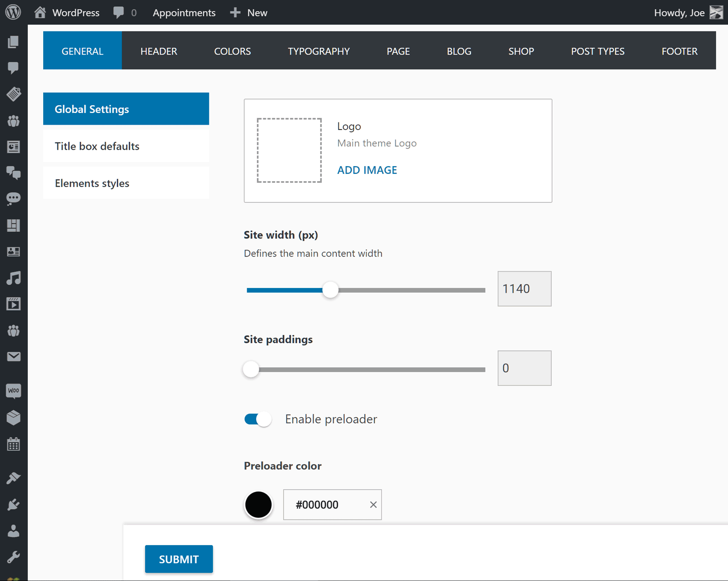728x581 pixels.
Task: Open the calendar icon in sidebar
Action: click(x=14, y=444)
